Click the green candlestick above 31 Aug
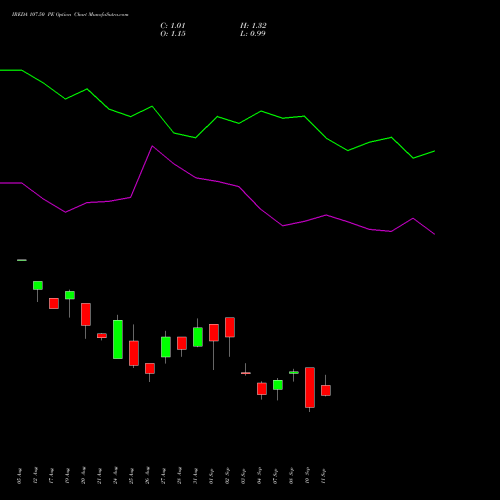 (198, 337)
